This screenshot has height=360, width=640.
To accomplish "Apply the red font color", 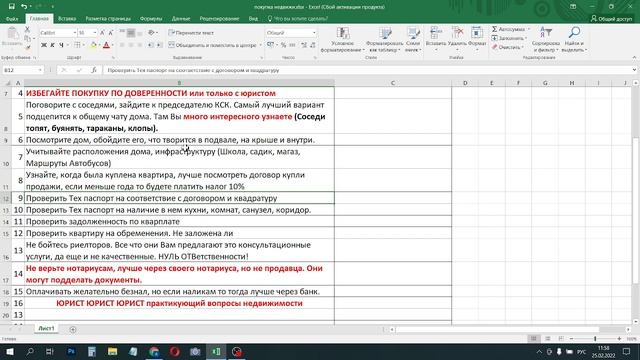I will click(x=107, y=45).
